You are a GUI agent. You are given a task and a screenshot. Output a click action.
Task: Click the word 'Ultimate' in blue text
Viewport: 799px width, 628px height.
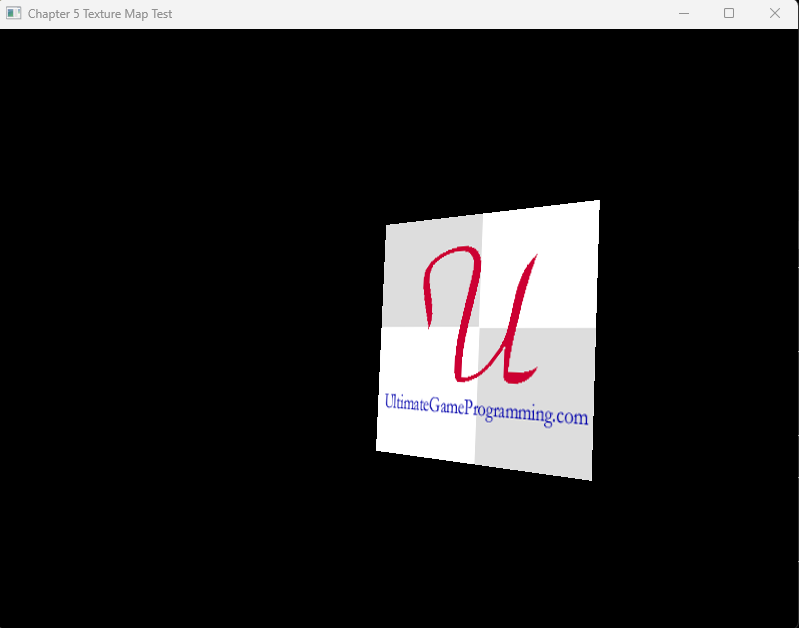pyautogui.click(x=406, y=402)
